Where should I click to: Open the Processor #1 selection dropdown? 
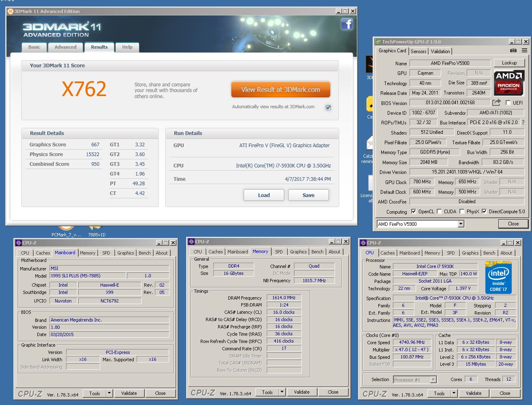(x=433, y=379)
